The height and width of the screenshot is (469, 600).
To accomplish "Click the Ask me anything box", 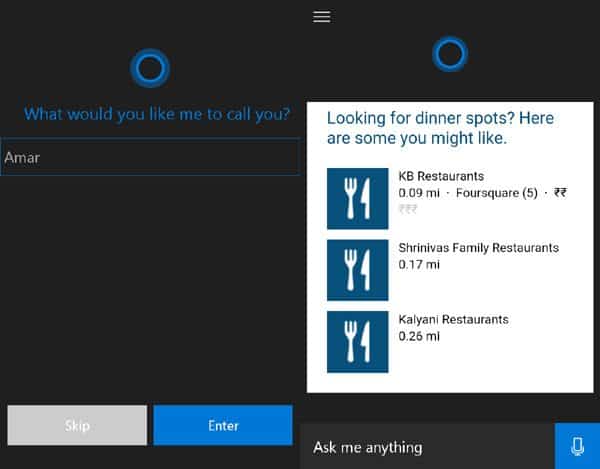I will [427, 446].
